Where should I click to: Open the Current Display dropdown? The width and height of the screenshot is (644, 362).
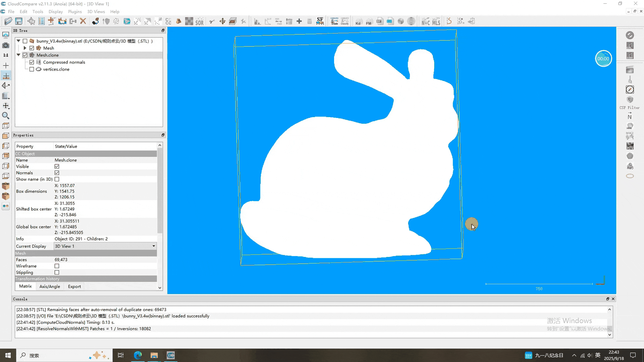pos(105,246)
